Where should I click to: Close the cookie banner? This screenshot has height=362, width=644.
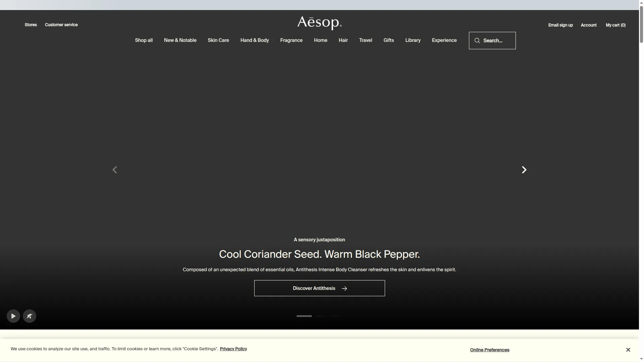628,350
